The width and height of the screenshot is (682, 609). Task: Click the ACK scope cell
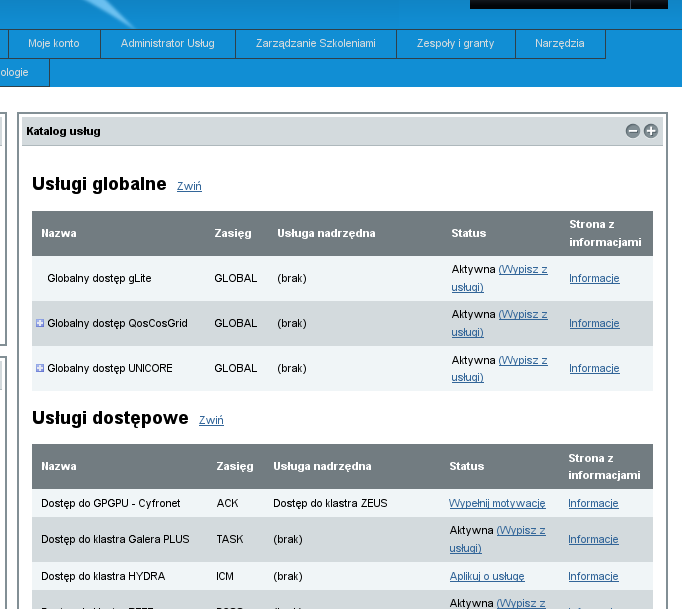pos(227,503)
